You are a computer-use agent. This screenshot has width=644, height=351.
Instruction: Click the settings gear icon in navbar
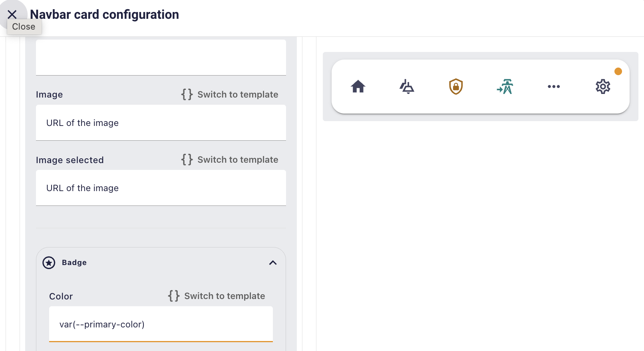point(603,86)
